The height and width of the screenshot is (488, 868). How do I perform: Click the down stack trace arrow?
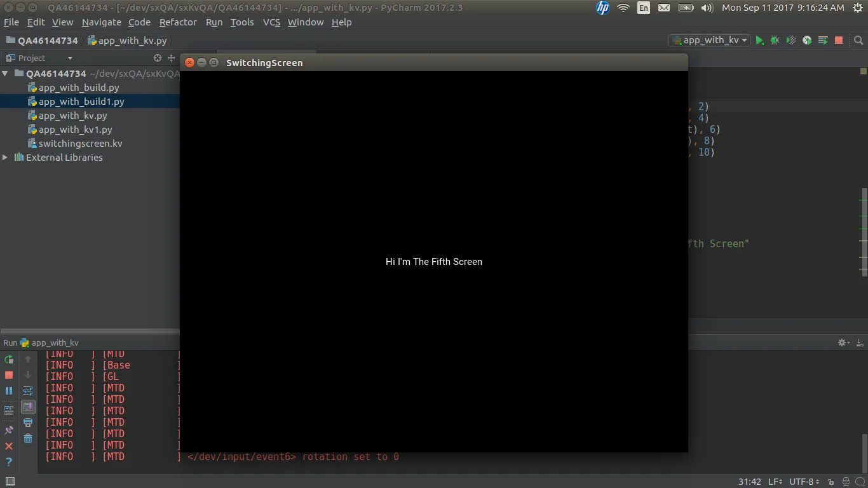pos(28,375)
